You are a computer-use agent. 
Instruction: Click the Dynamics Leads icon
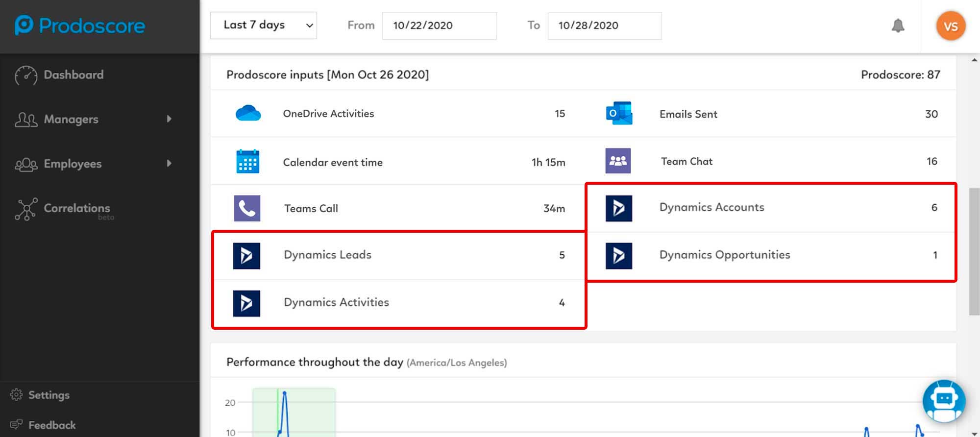tap(246, 256)
